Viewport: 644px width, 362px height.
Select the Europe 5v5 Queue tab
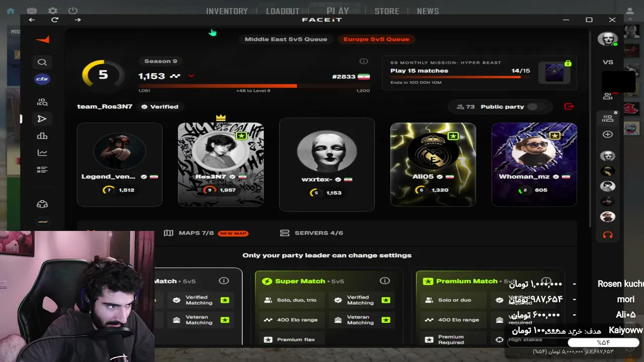376,39
